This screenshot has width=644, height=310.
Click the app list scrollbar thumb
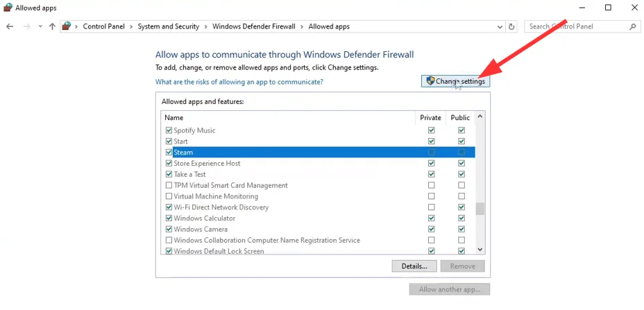coord(480,209)
